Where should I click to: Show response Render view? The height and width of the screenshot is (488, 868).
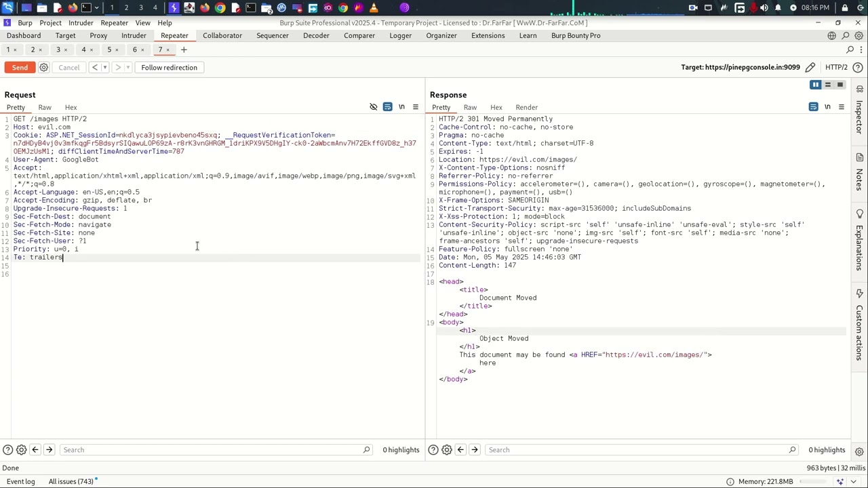click(526, 108)
